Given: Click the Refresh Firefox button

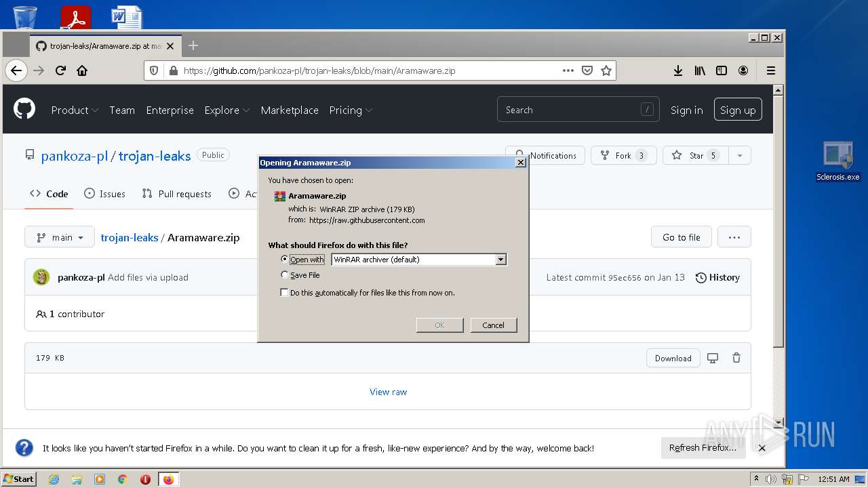Looking at the screenshot, I should point(703,448).
